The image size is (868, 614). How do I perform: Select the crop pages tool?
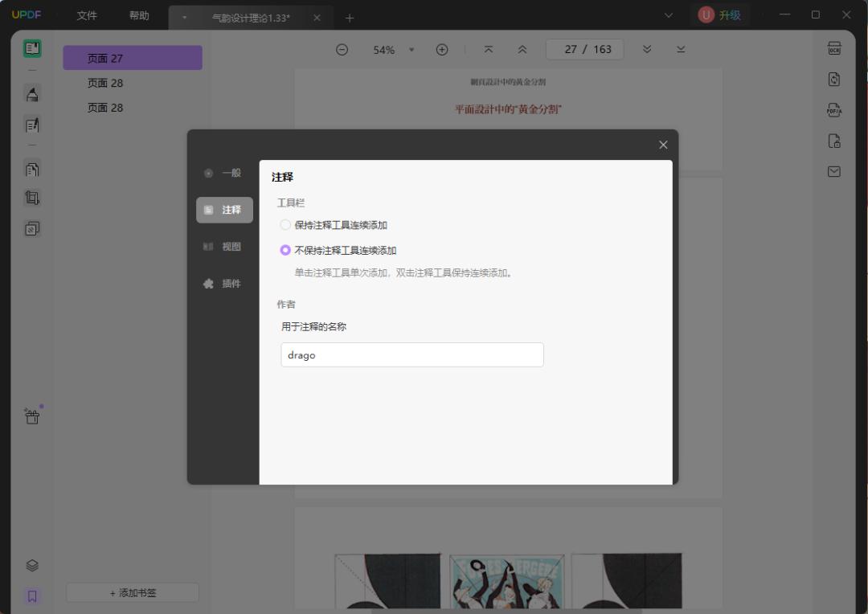click(x=32, y=198)
